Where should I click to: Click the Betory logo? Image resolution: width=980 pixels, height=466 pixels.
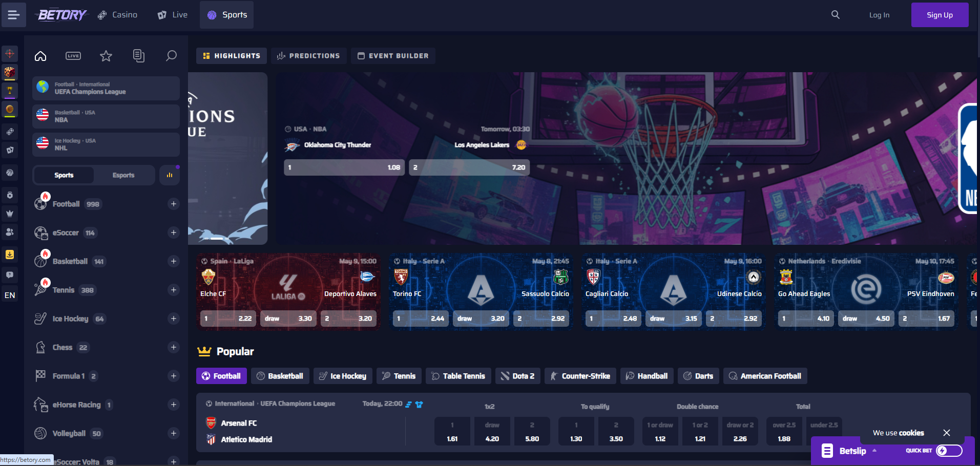[62, 15]
